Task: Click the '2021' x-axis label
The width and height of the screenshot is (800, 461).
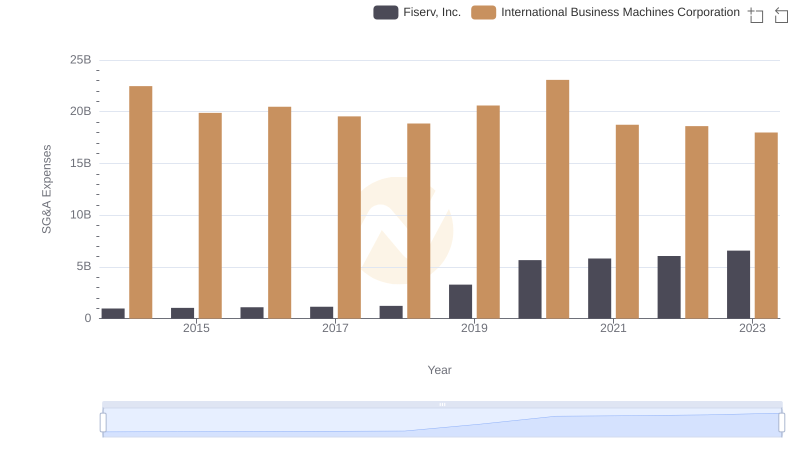Action: tap(613, 328)
